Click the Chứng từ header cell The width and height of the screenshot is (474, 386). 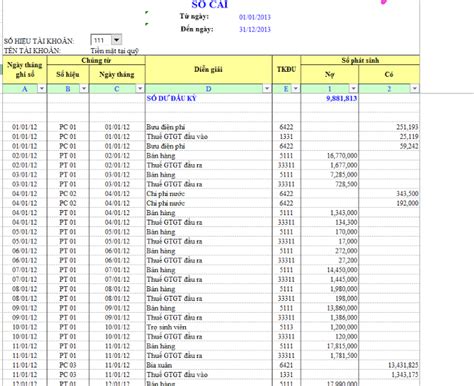click(96, 60)
